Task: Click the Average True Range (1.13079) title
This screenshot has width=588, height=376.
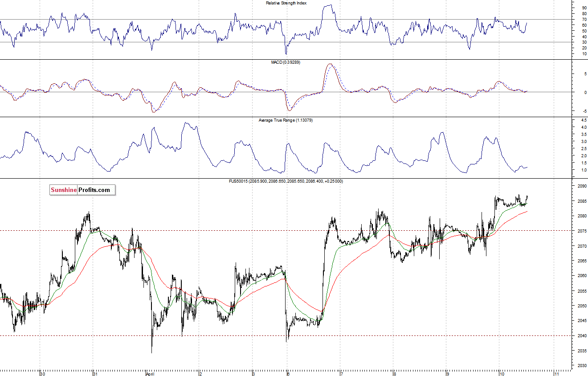Action: point(286,120)
